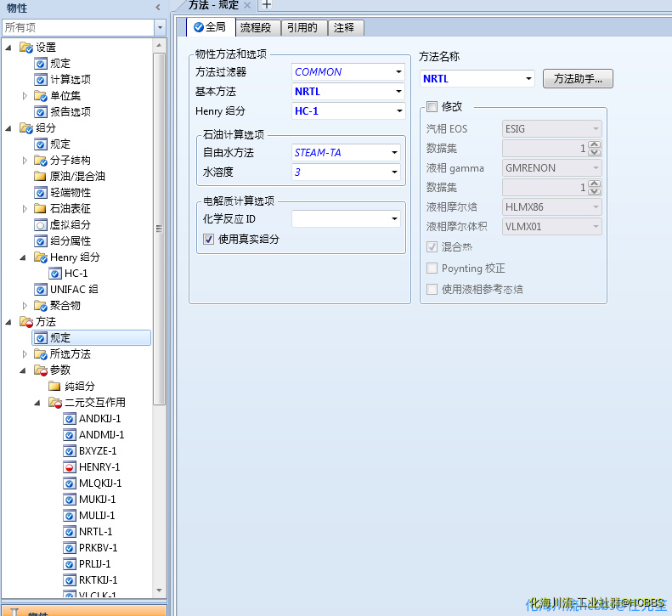Switch to the 流程段 tab
The width and height of the screenshot is (672, 616).
[255, 28]
